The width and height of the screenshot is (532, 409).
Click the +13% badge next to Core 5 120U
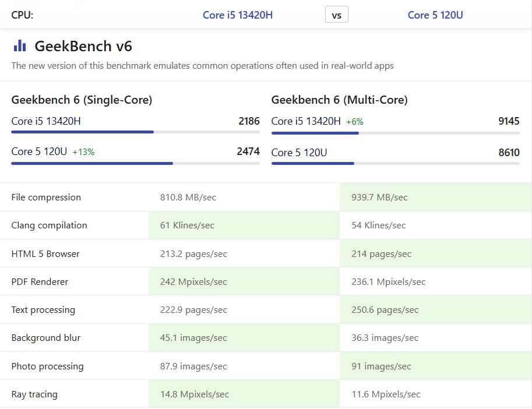tap(83, 152)
